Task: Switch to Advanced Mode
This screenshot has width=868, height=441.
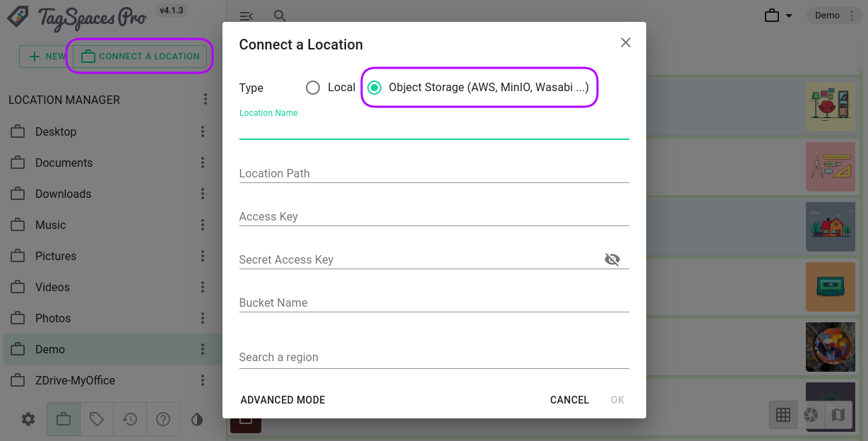Action: point(283,399)
